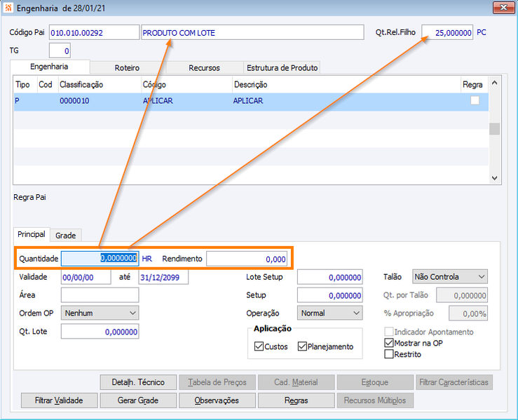This screenshot has width=518, height=420.
Task: Focus the Quantidade field
Action: point(100,259)
